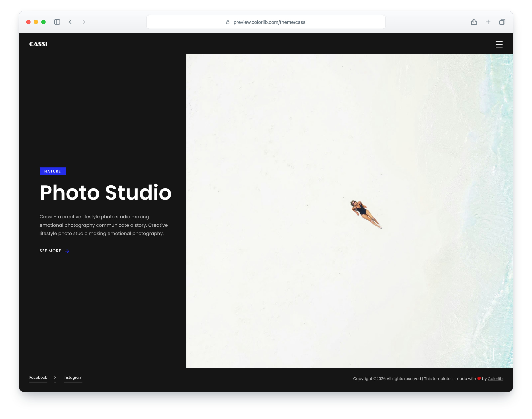This screenshot has width=532, height=419.
Task: Click the green fullscreen window button
Action: coord(43,22)
